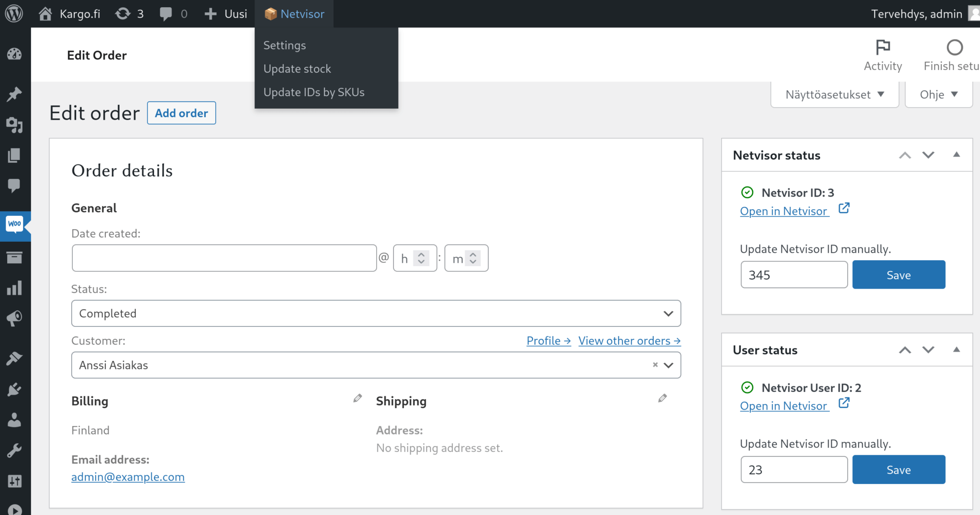The image size is (980, 515).
Task: Save the Netvisor order ID
Action: point(899,275)
